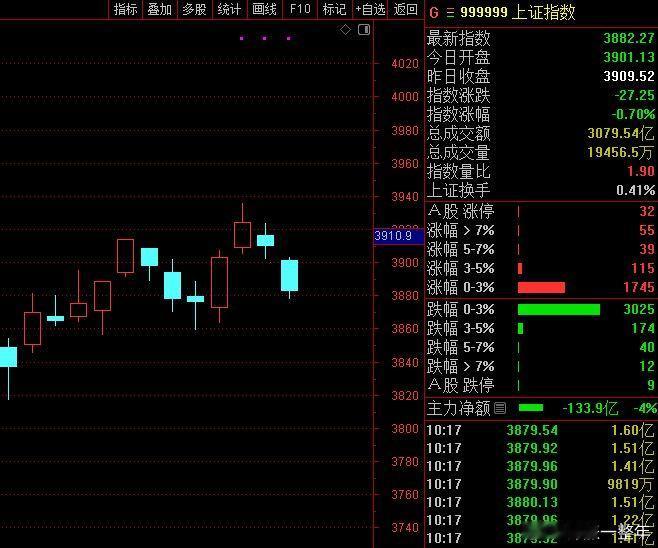658x548 pixels.
Task: Click the 返回 return button
Action: point(405,9)
